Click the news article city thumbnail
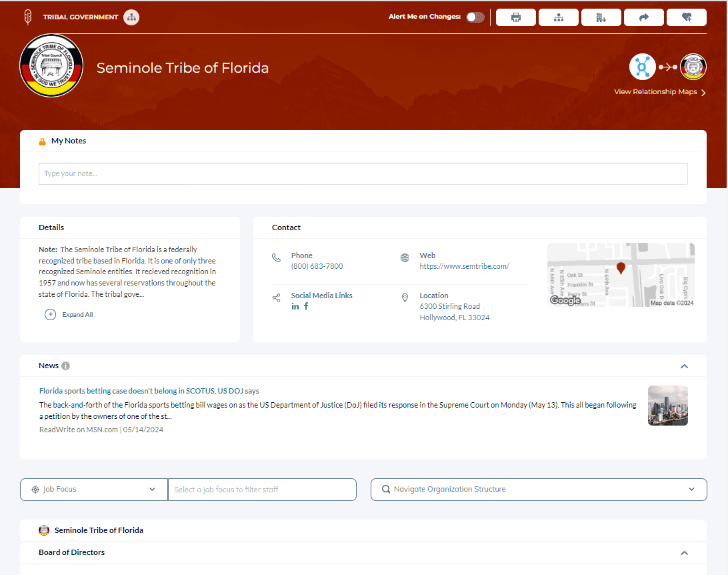The image size is (728, 575). [x=667, y=406]
